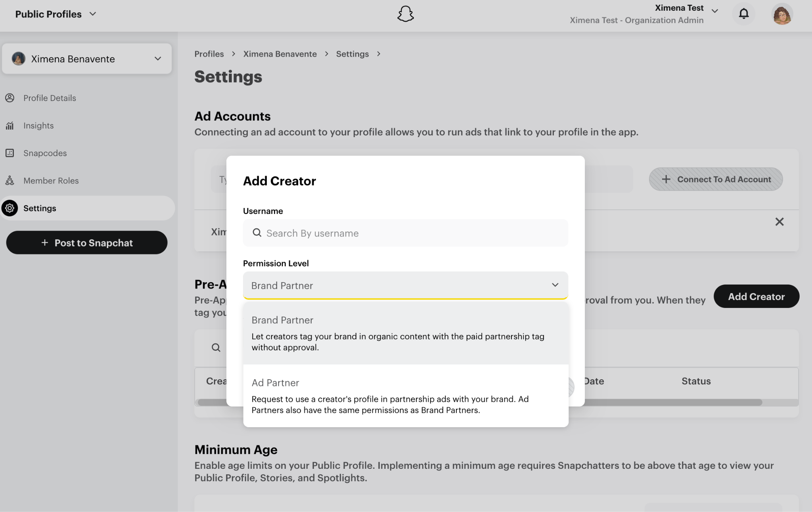Open the notifications bell
The height and width of the screenshot is (512, 812).
(x=744, y=14)
